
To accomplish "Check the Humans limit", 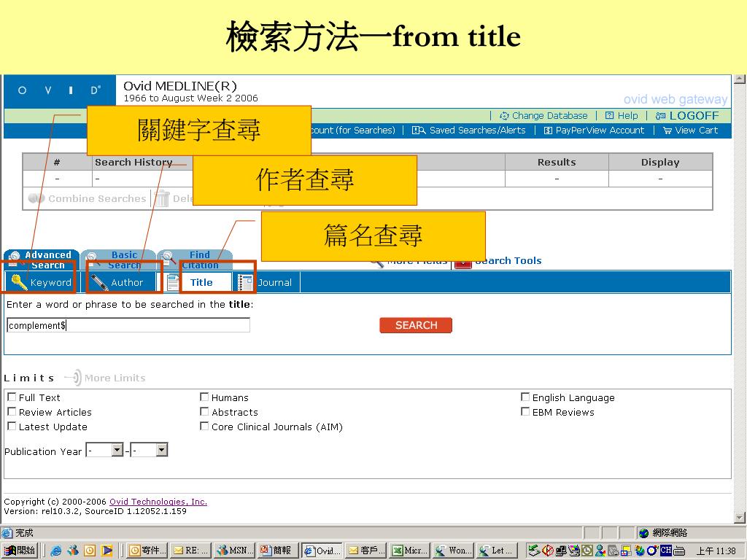I will pyautogui.click(x=204, y=397).
